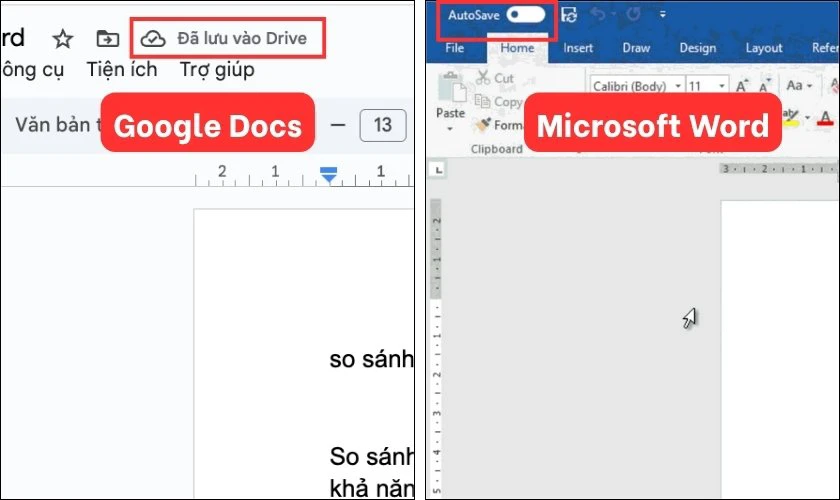Click the 'Đã lưu vào Drive' status text
The image size is (840, 500).
tap(242, 39)
